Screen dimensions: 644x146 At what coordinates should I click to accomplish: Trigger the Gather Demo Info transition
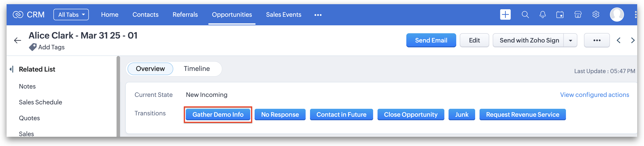(x=218, y=115)
